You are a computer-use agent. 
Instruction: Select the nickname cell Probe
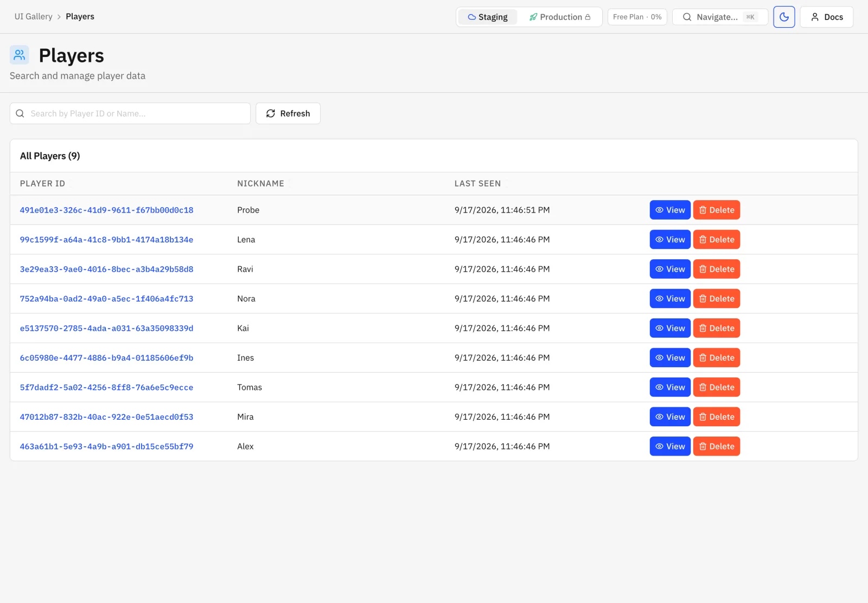(248, 210)
